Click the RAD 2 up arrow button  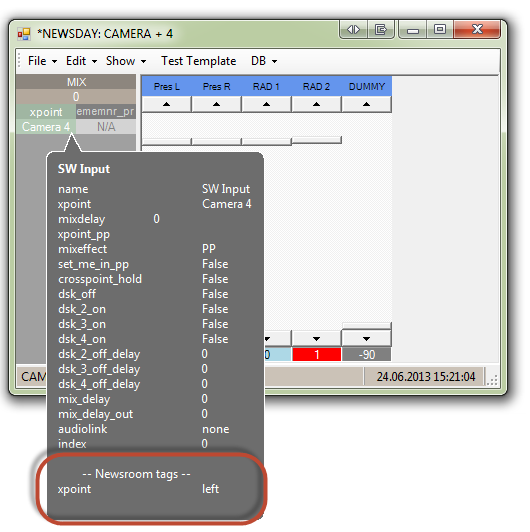[x=316, y=104]
